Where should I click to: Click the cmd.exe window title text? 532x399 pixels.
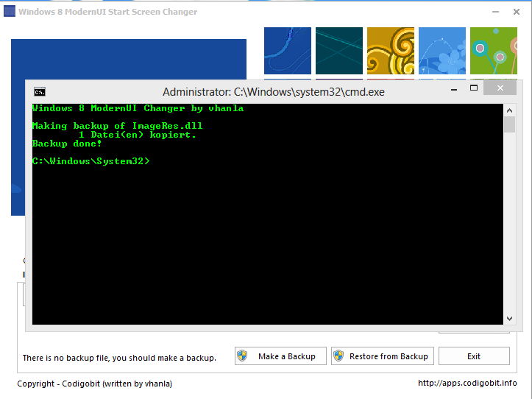274,92
